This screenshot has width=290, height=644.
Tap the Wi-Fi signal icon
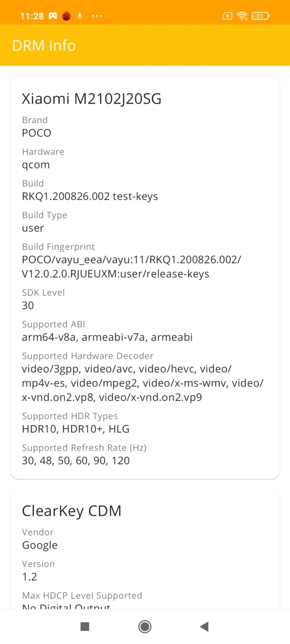(242, 16)
